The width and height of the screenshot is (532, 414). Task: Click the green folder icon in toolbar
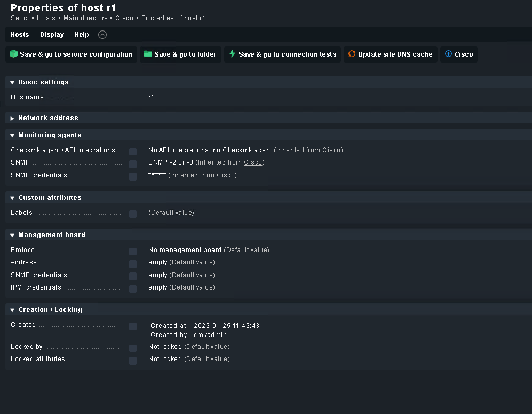pos(148,54)
